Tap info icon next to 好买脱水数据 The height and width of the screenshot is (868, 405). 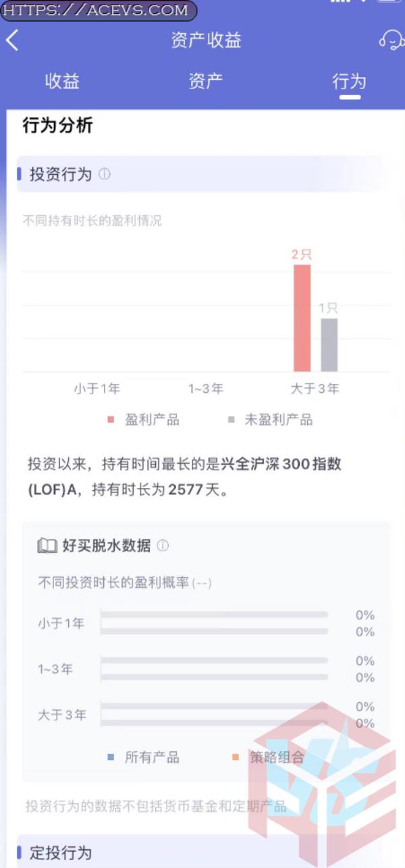point(163,545)
